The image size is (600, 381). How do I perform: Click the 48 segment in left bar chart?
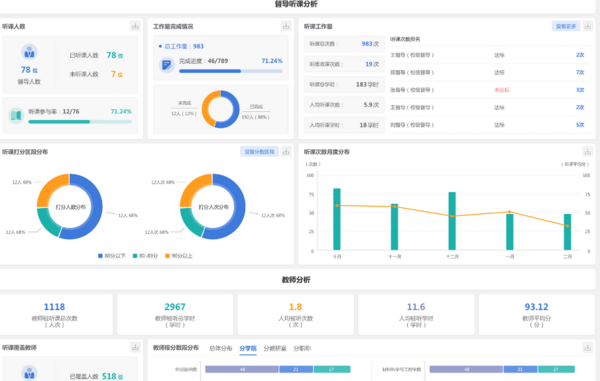pyautogui.click(x=242, y=369)
